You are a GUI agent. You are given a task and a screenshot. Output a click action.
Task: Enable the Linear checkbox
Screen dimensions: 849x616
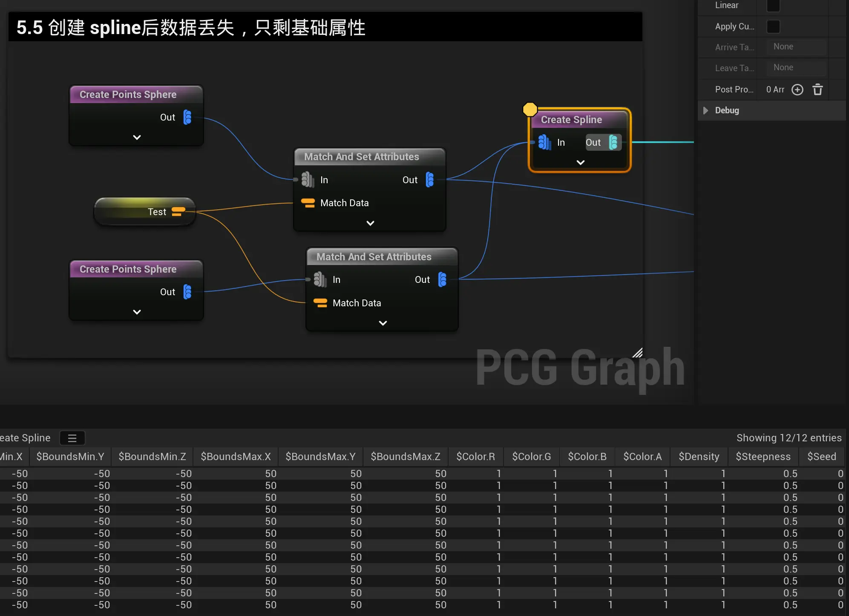(x=773, y=6)
